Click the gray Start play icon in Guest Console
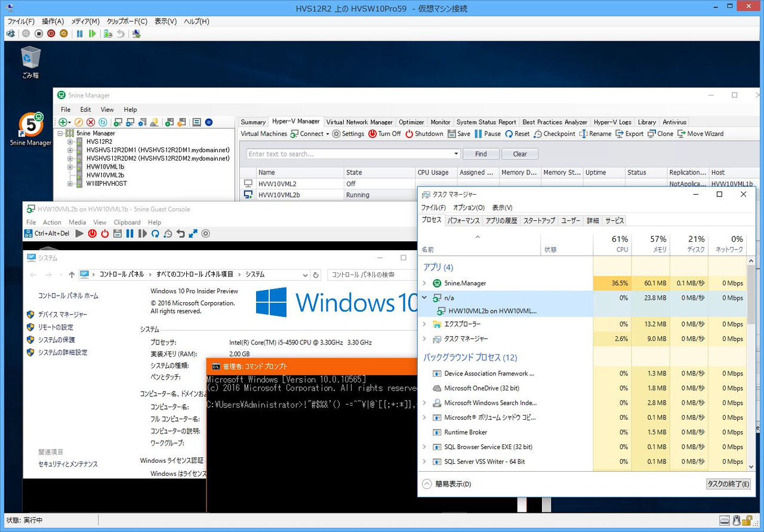 79,233
